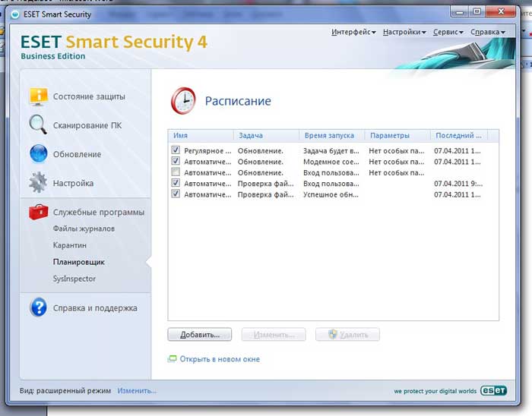Click the Protection status monitor icon
Screen dimensions: 532x416
[38, 96]
